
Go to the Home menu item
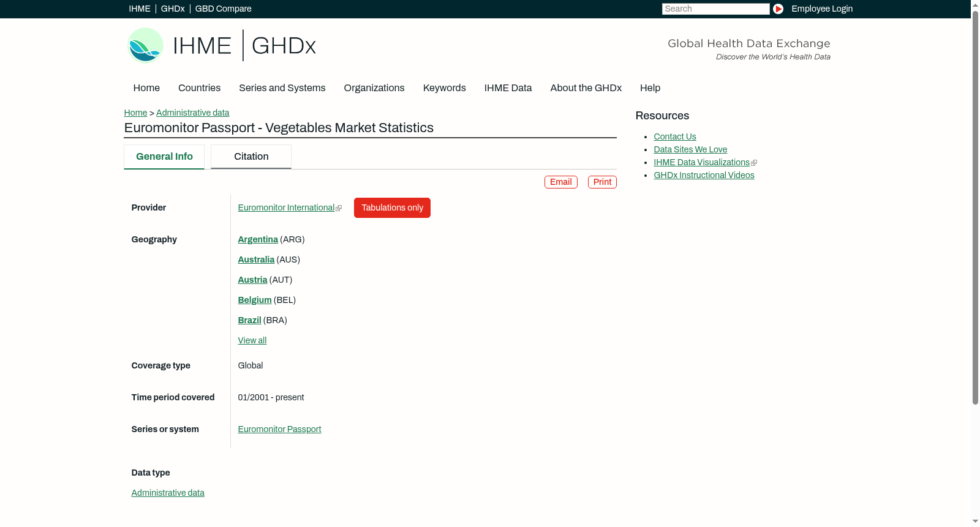[x=146, y=88]
